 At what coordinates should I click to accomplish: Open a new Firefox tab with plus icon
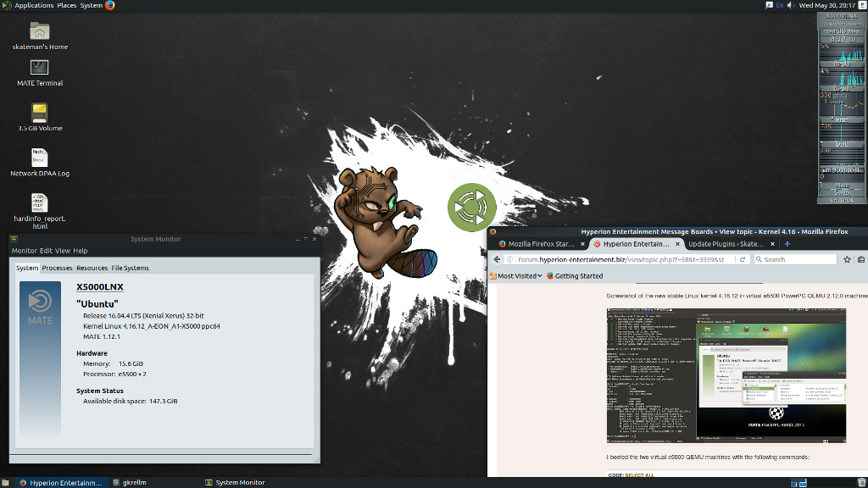(x=787, y=244)
